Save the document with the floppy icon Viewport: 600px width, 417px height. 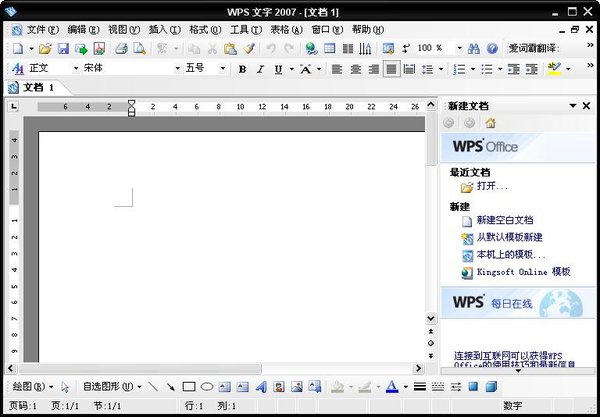pos(63,49)
